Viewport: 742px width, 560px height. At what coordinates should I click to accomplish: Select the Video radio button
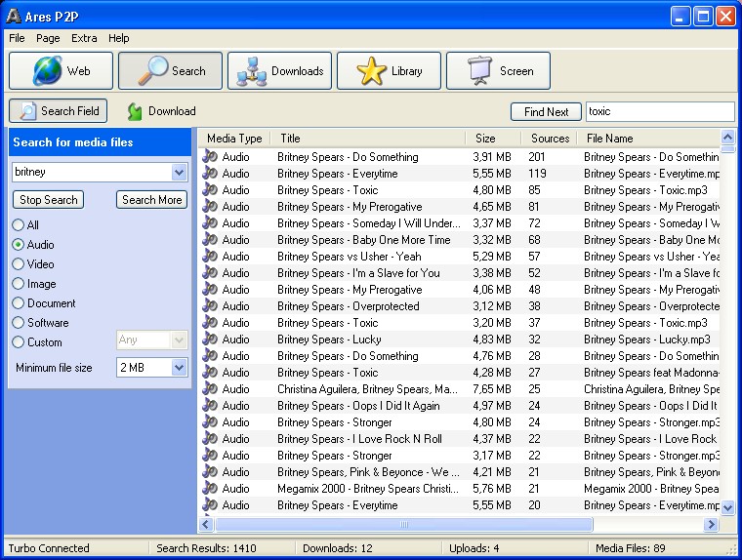[18, 264]
